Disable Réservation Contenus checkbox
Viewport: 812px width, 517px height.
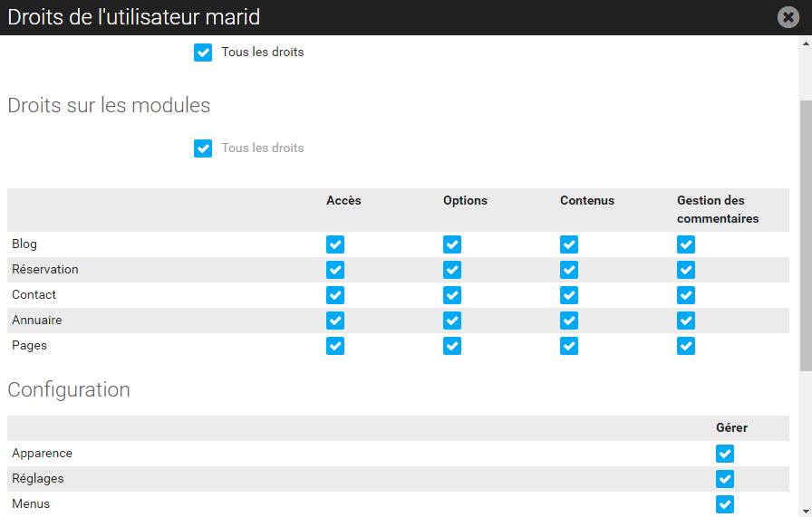(x=569, y=270)
